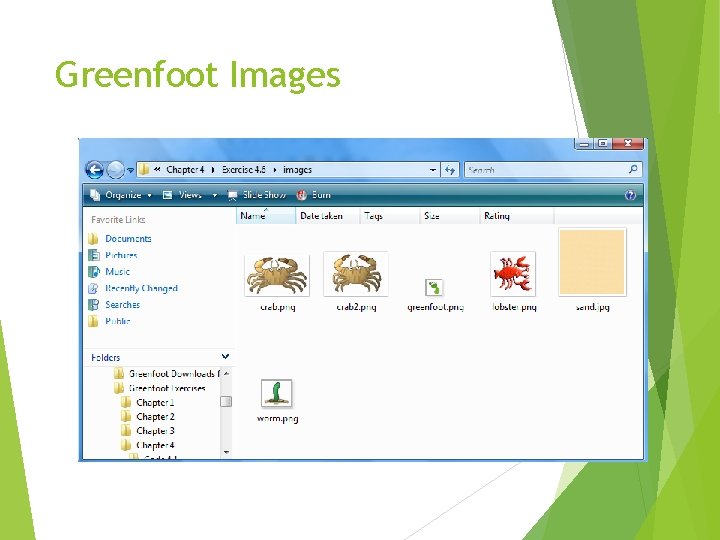Click the Documents folder icon
The width and height of the screenshot is (720, 540).
point(93,239)
